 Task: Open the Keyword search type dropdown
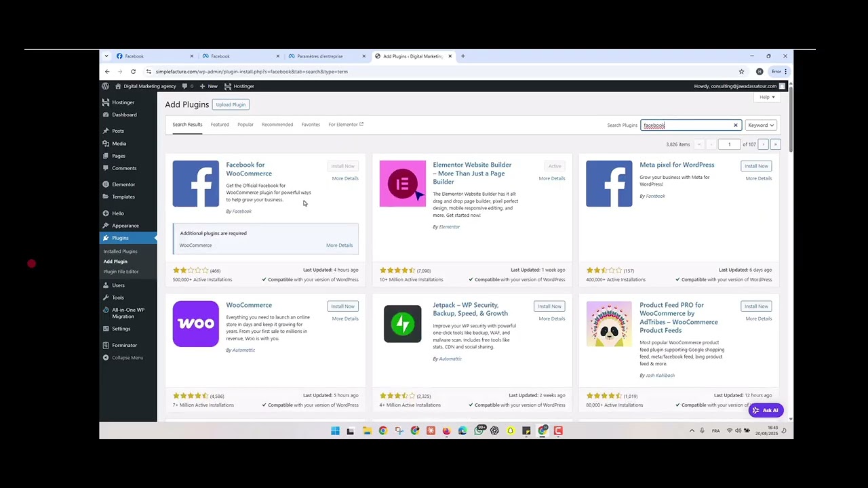pos(761,125)
